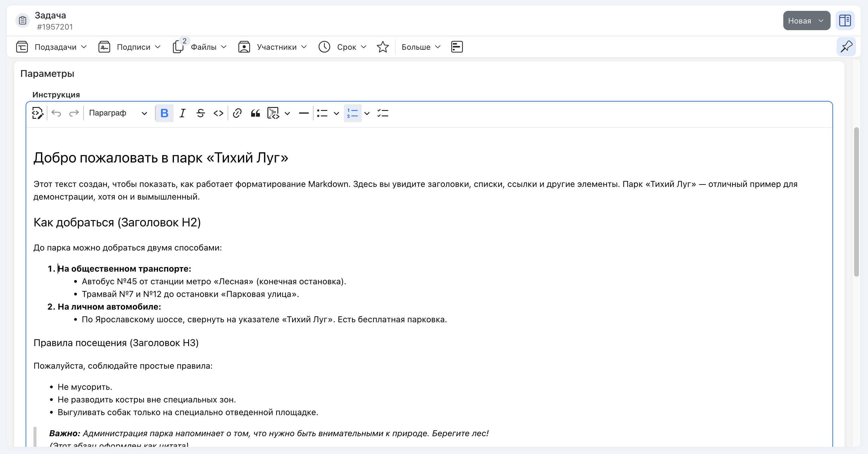Click the chevron next to Срок

pos(364,47)
